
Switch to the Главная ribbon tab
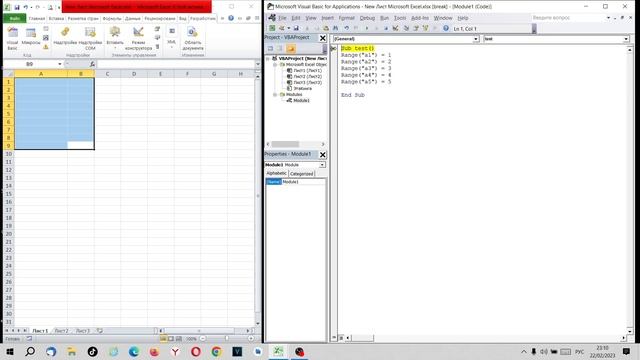37,18
